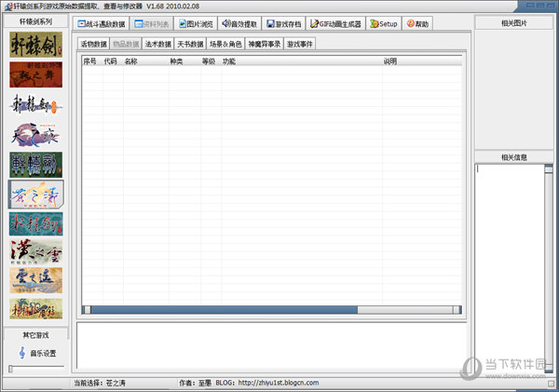Expand the 其它游戏 section in sidebar
559x392 pixels.
click(x=36, y=334)
